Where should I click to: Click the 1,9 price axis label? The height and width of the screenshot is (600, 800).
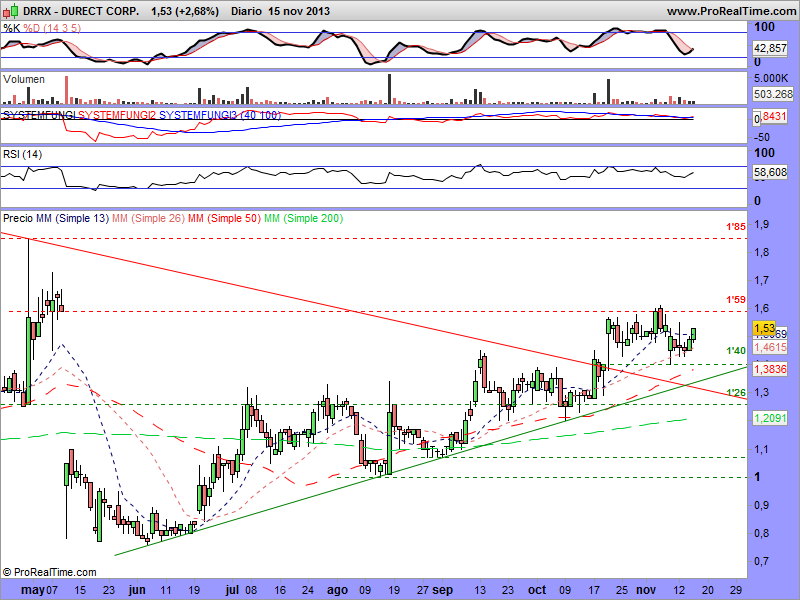pyautogui.click(x=762, y=224)
